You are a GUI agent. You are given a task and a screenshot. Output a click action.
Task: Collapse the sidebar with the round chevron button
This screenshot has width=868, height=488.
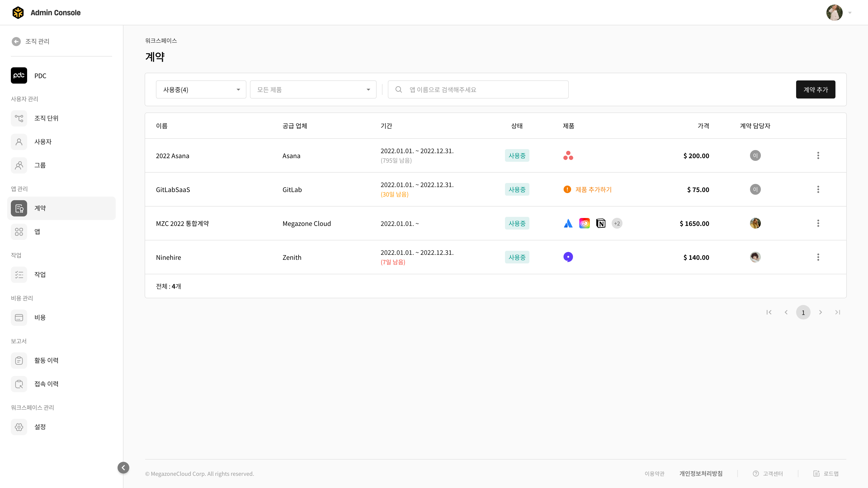tap(123, 467)
